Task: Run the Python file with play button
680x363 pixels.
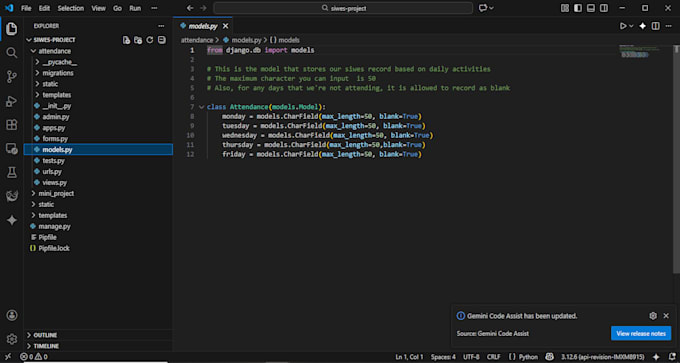Action: click(623, 26)
